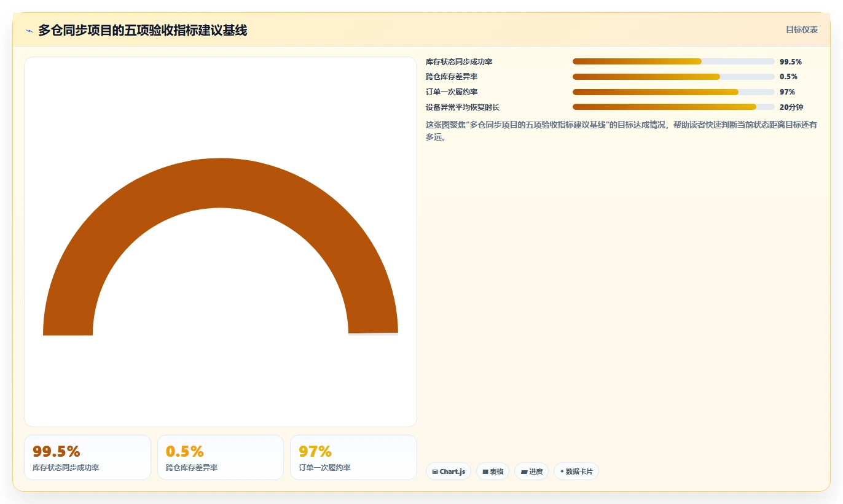Image resolution: width=843 pixels, height=504 pixels.
Task: Click the 跨仓库存差异率 progress bar
Action: point(673,77)
